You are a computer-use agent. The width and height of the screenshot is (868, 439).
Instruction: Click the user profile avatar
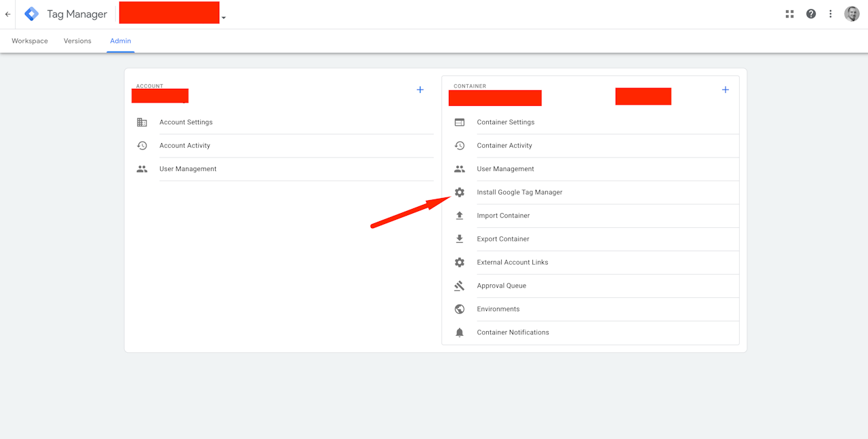pyautogui.click(x=852, y=14)
